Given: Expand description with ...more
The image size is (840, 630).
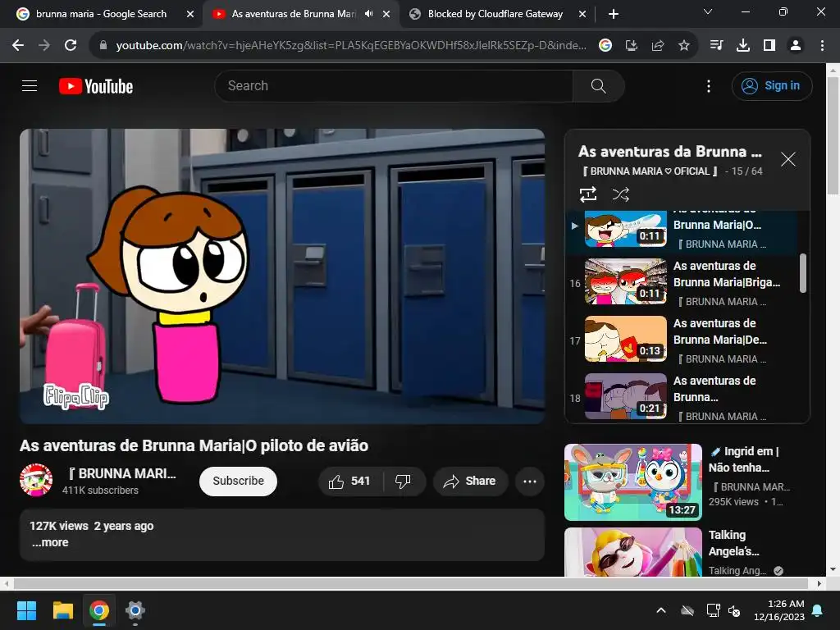Looking at the screenshot, I should [x=50, y=542].
